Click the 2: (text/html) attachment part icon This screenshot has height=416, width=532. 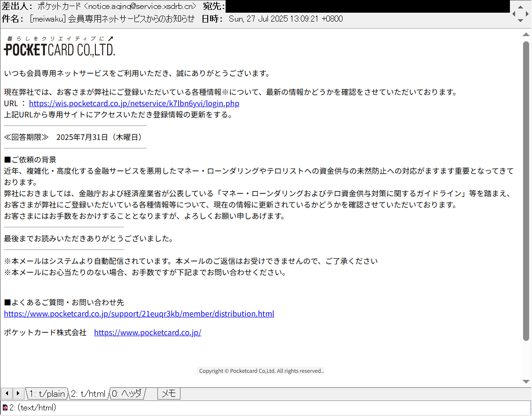click(5, 408)
